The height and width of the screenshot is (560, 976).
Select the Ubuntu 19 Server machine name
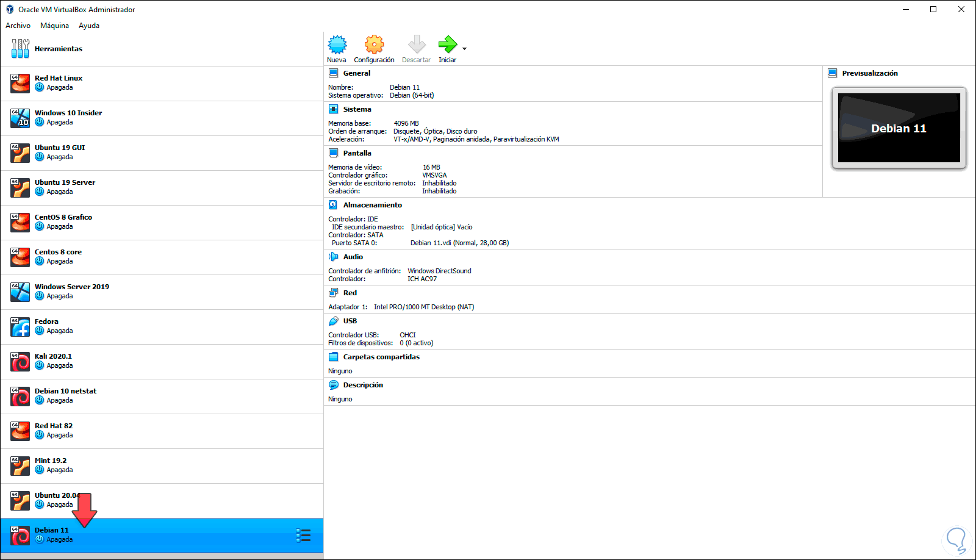tap(65, 182)
